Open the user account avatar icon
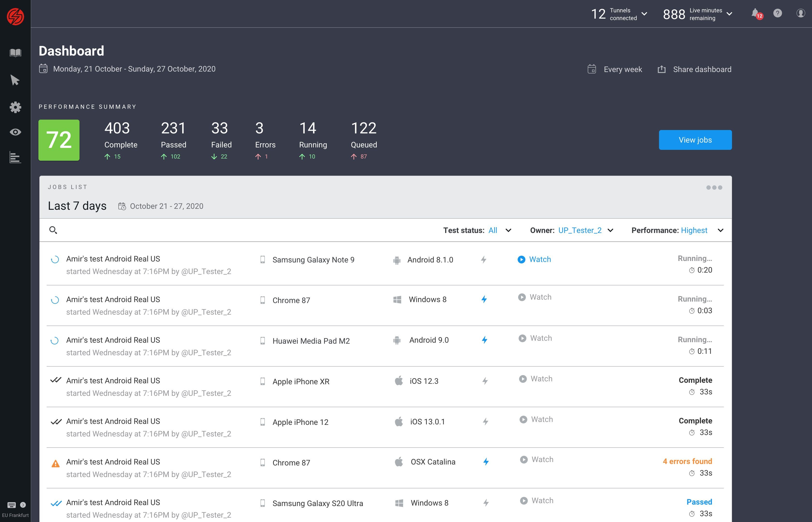Screen dimensions: 812x522 click(800, 13)
